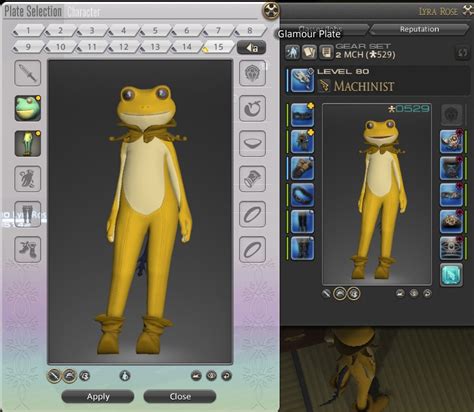Select the empty legs slot in Plate Selection
474x412 pixels.
tap(28, 214)
